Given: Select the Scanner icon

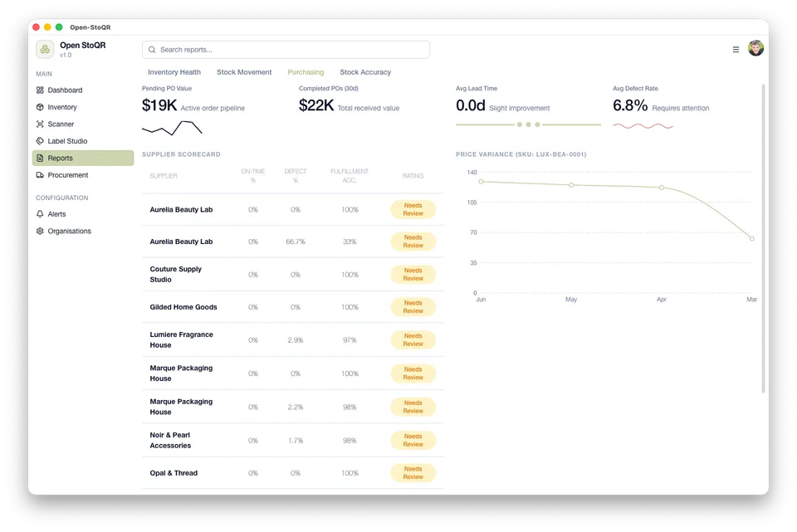Looking at the screenshot, I should 40,124.
